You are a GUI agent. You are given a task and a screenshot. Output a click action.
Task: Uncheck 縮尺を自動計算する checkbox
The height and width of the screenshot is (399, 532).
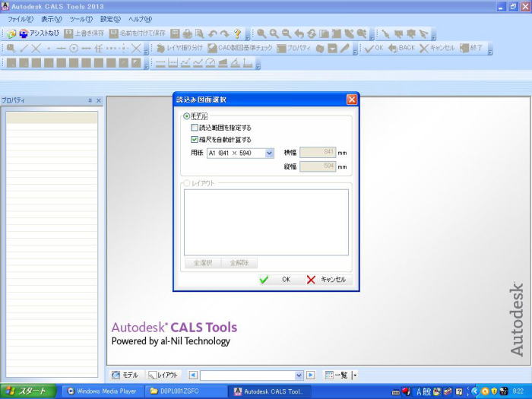point(195,139)
